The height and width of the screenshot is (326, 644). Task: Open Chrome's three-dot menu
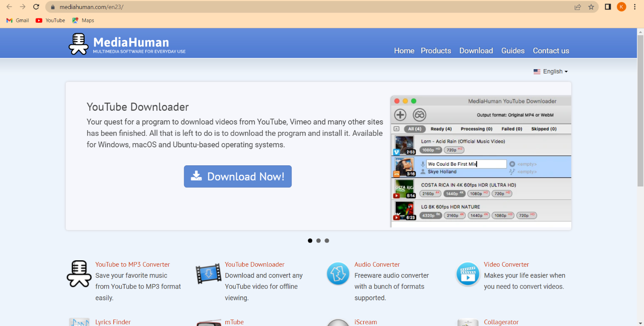coord(635,7)
